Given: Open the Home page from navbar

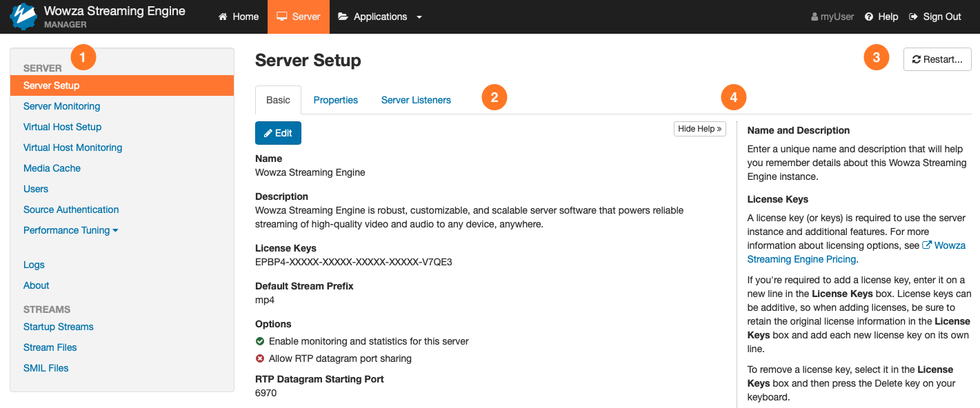Looking at the screenshot, I should (x=239, y=17).
